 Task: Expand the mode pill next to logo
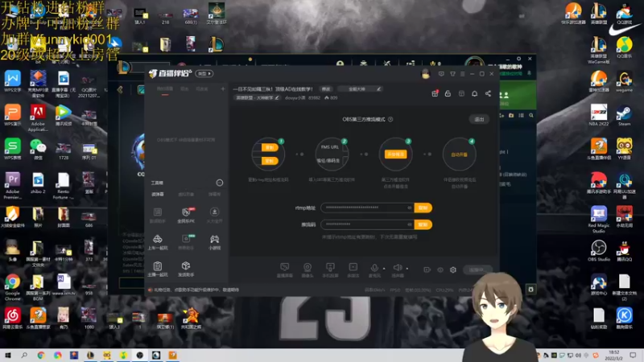coord(204,73)
